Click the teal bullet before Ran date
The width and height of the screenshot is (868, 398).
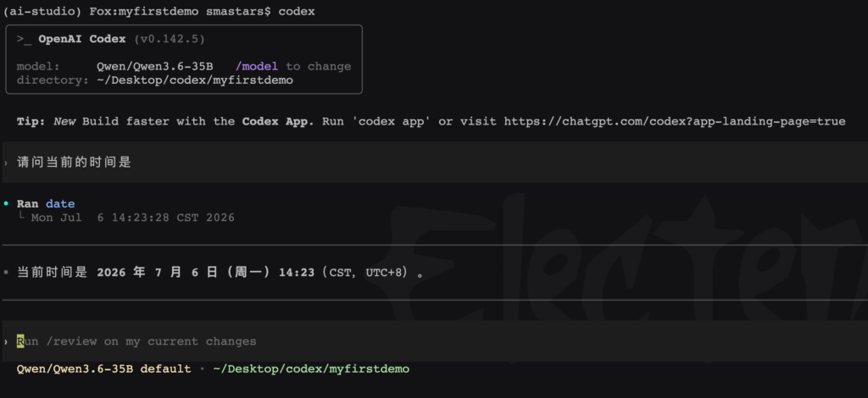[6, 204]
